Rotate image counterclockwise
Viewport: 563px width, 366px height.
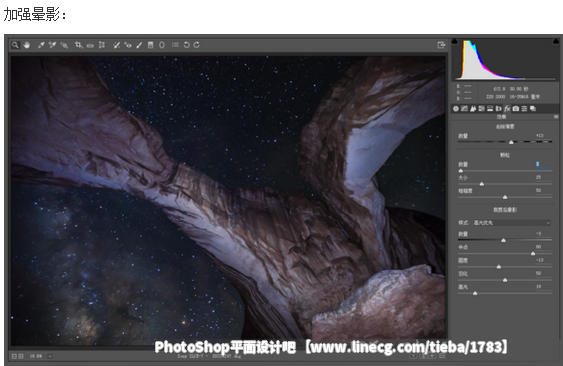(186, 45)
